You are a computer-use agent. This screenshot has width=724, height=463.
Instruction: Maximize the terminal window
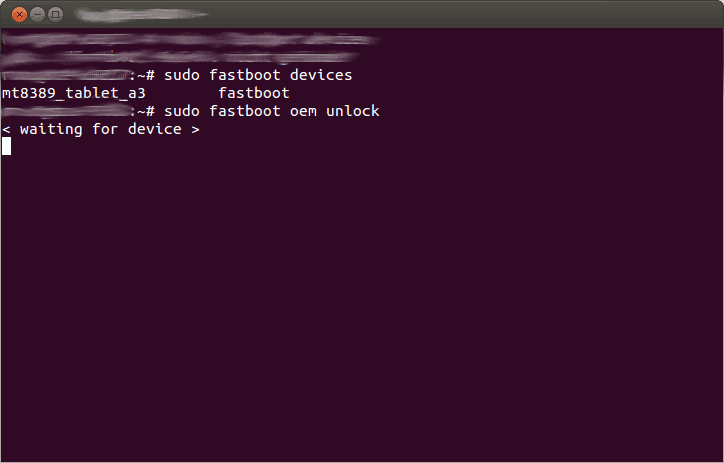coord(55,15)
